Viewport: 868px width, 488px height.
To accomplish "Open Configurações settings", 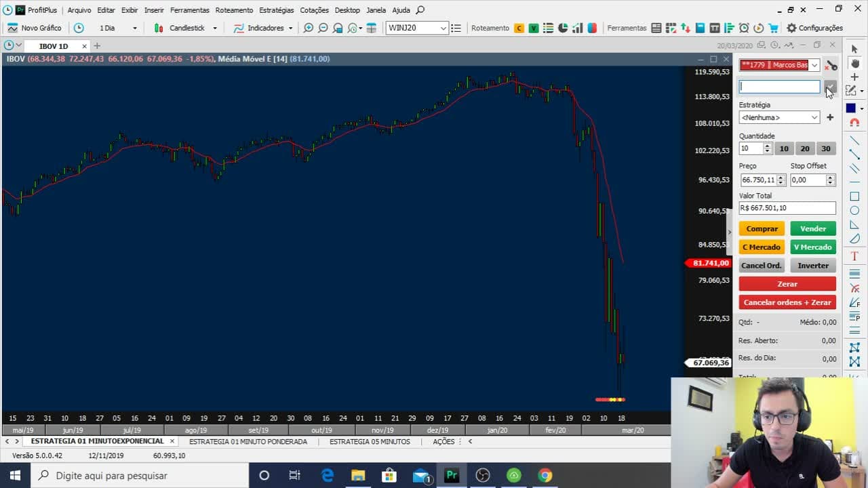I will (x=814, y=28).
